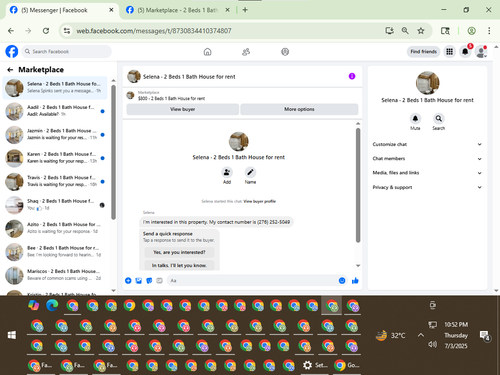This screenshot has height=375, width=500.
Task: Click the browser address bar URL
Action: point(154,31)
